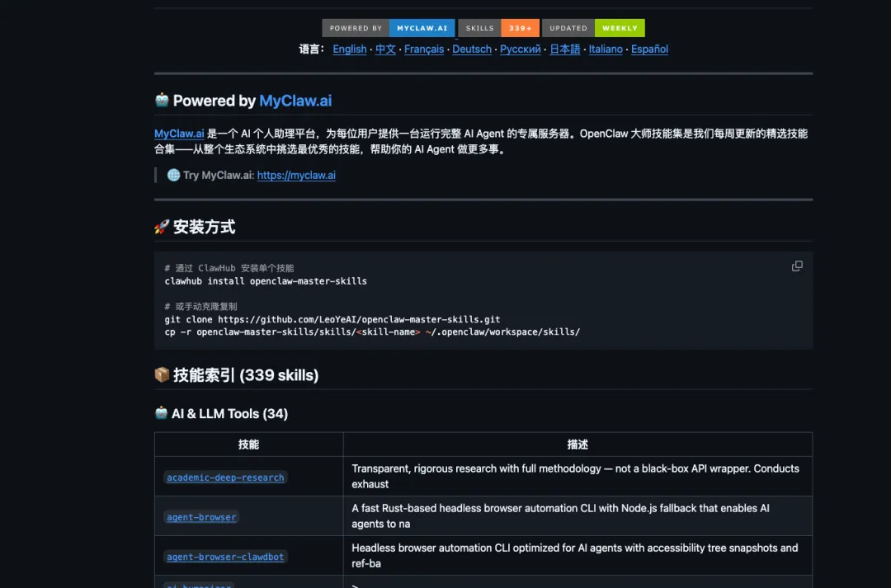Image resolution: width=891 pixels, height=588 pixels.
Task: Click the Skills 339+ badge
Action: [x=498, y=28]
